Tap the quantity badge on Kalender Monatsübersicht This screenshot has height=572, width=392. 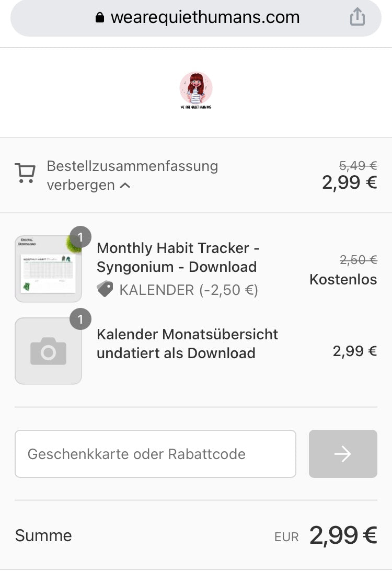click(80, 319)
